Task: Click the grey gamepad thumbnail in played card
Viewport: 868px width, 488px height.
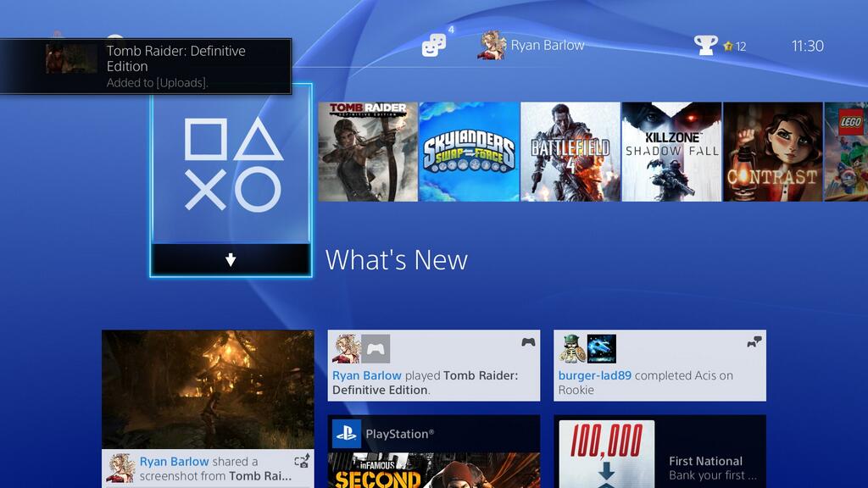Action: 376,348
